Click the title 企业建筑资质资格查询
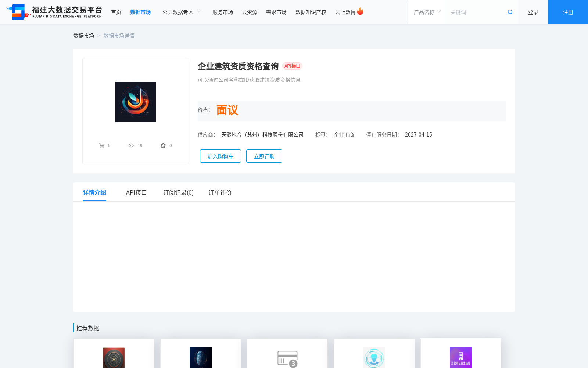Screen dimensions: 588x368 pos(238,66)
